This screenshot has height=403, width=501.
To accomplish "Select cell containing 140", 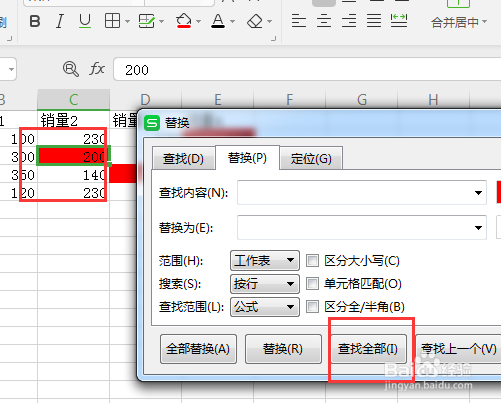I will coord(74,175).
